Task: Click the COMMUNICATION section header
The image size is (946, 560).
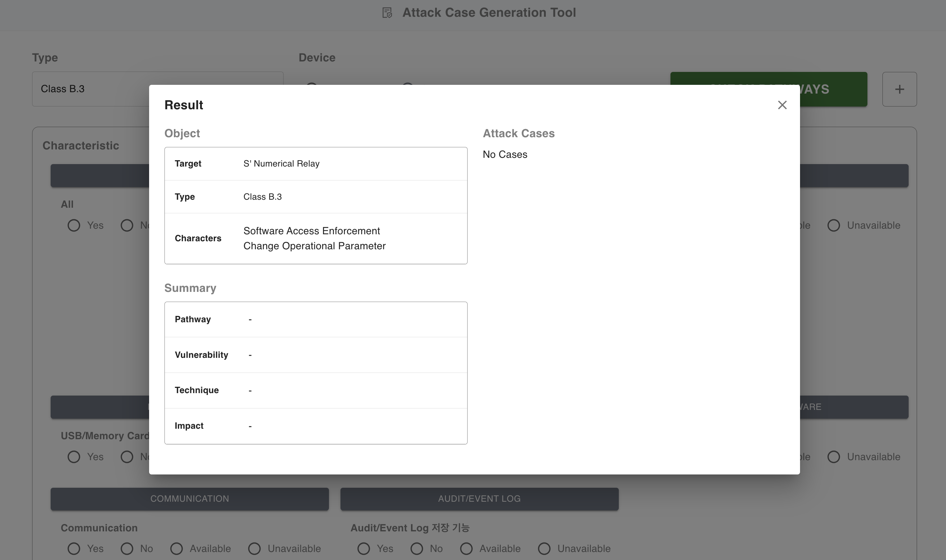Action: point(189,499)
